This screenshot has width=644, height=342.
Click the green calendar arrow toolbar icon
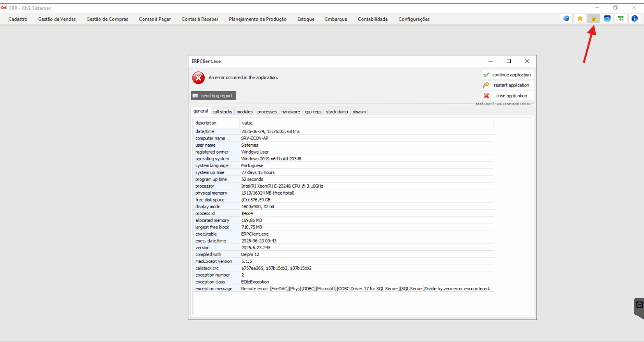(621, 18)
